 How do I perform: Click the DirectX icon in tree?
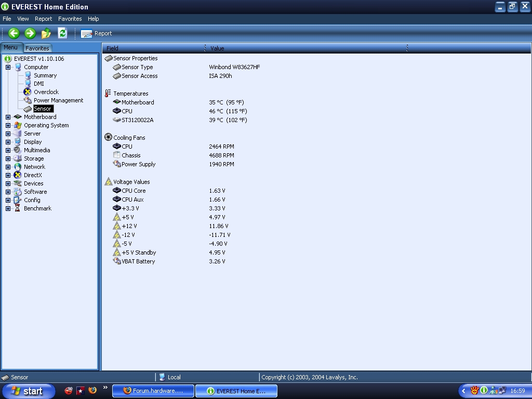point(18,175)
